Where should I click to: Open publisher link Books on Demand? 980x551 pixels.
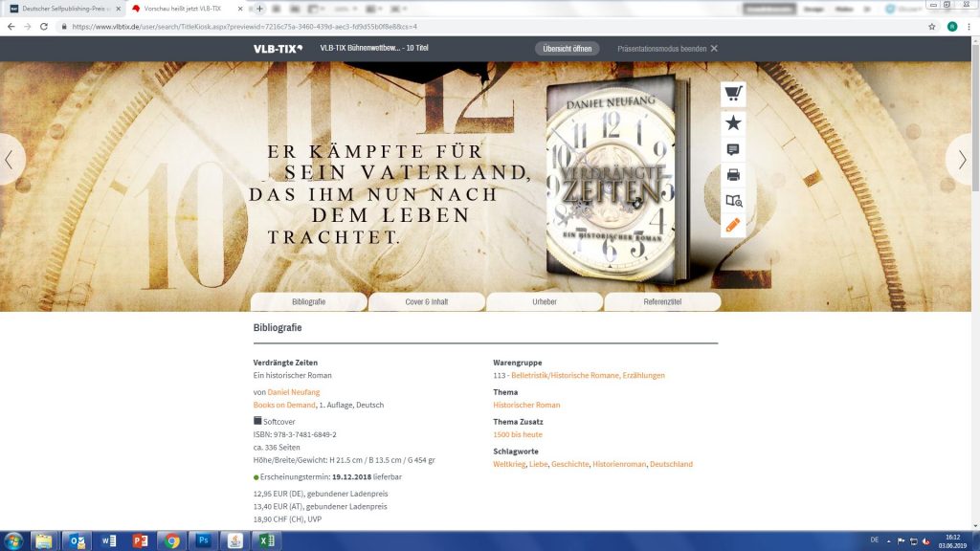click(x=284, y=405)
